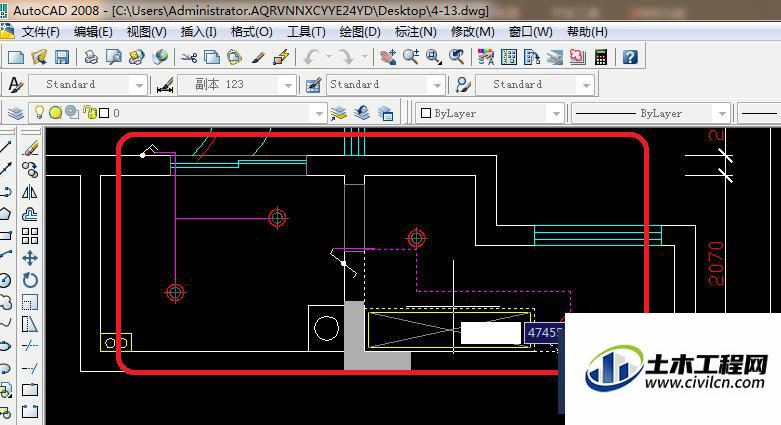781x425 pixels.
Task: Click Make Object's Layer Current icon
Action: pos(339,114)
